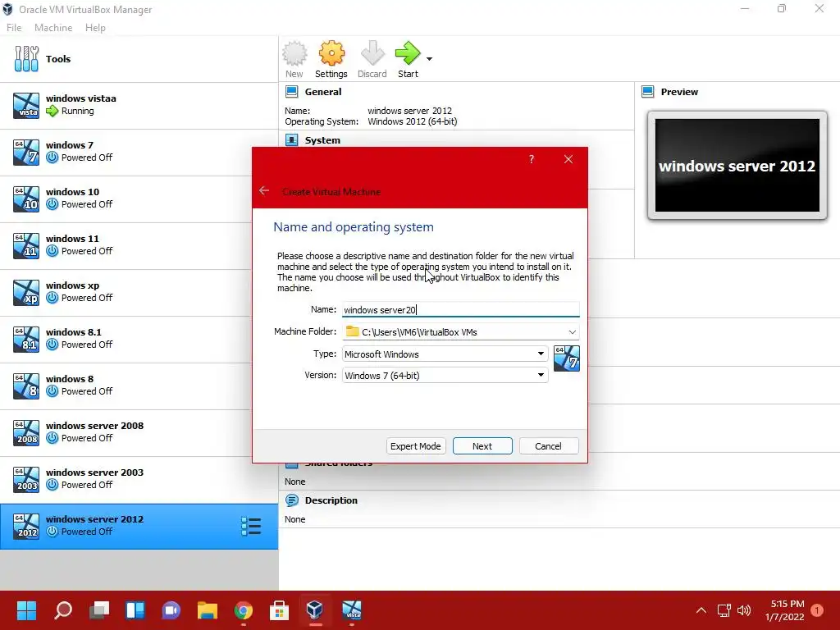Viewport: 840px width, 630px height.
Task: Select the windows 11 machine
Action: tap(139, 245)
